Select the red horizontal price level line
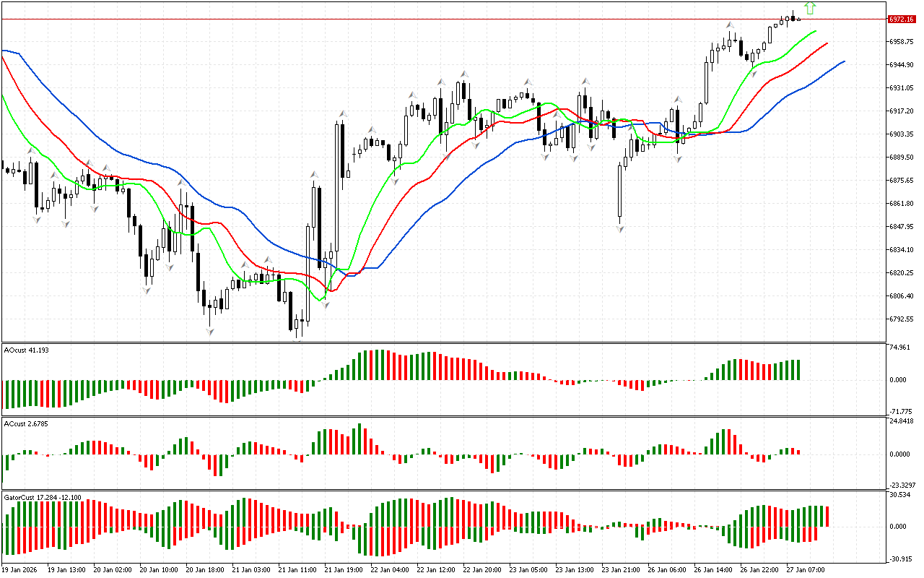Screen dimensions: 924x578 tap(433, 19)
